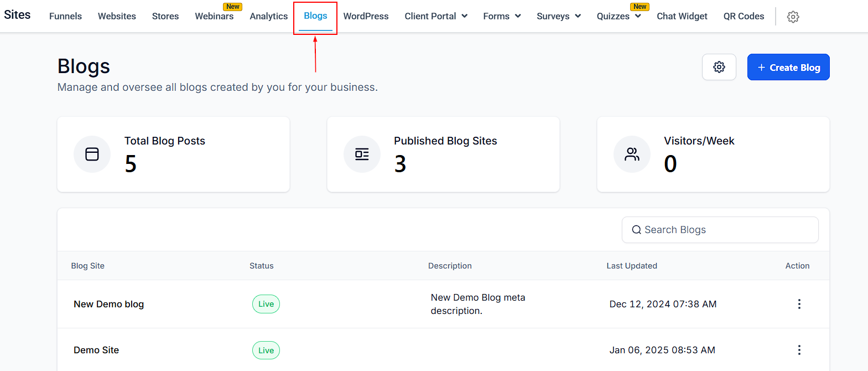Go to the Analytics tab
The height and width of the screenshot is (371, 868).
click(x=268, y=16)
